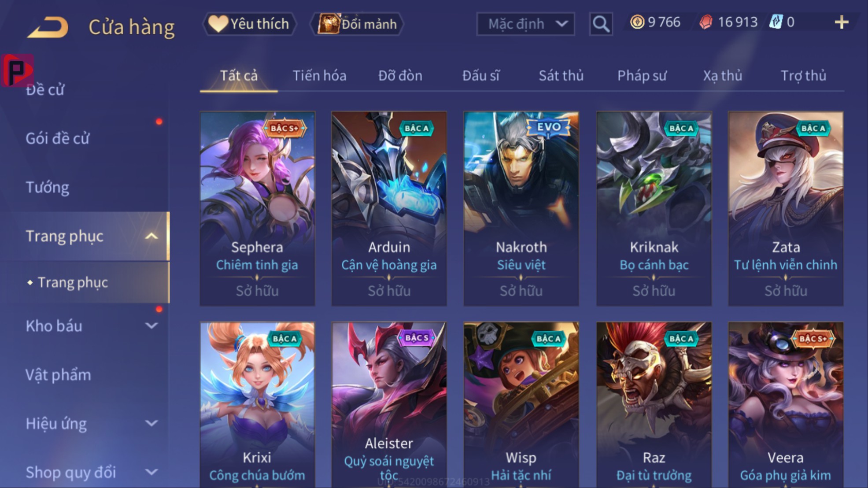Screen dimensions: 868x488
Task: Open Gói đề cử in sidebar
Action: pos(57,138)
